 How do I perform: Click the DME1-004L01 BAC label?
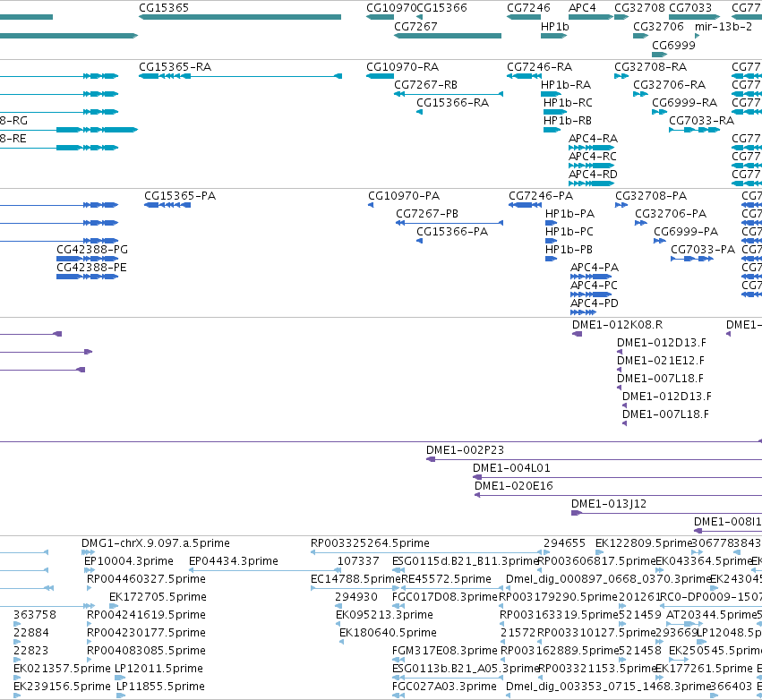point(511,469)
